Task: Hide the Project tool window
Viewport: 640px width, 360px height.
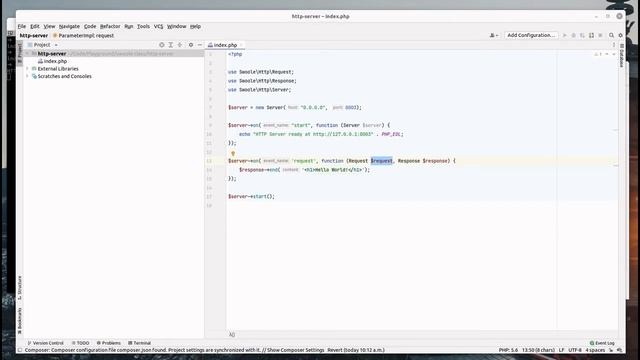Action: pos(200,45)
